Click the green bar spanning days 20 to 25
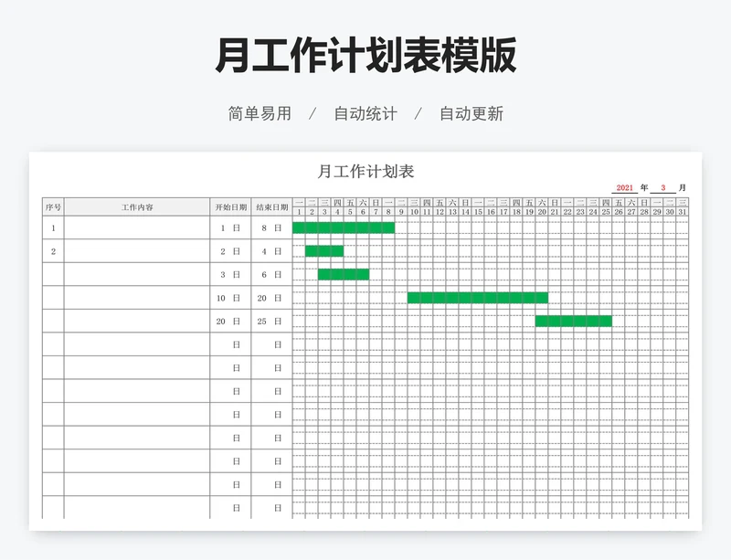Image resolution: width=731 pixels, height=560 pixels. point(574,321)
